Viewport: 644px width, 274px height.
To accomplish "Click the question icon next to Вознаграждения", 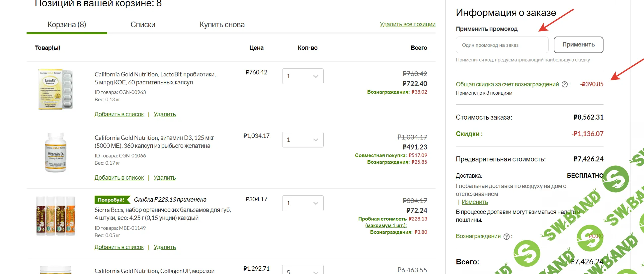I will [x=507, y=236].
